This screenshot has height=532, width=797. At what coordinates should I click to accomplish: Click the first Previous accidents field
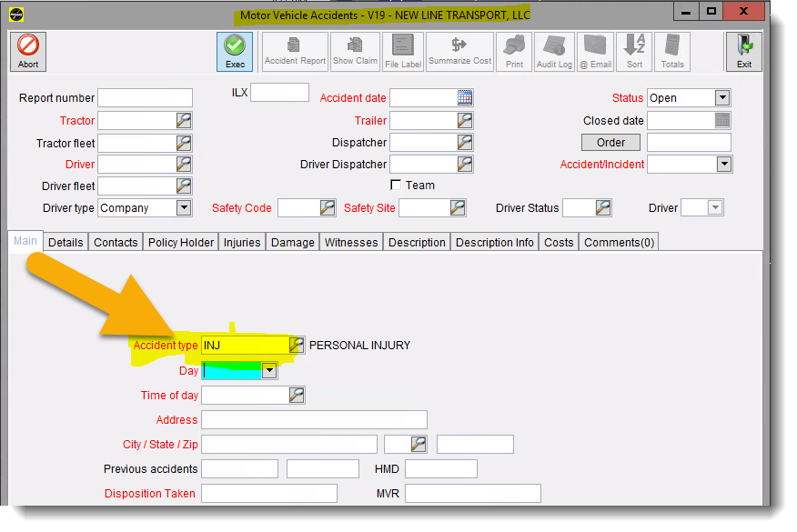point(239,468)
